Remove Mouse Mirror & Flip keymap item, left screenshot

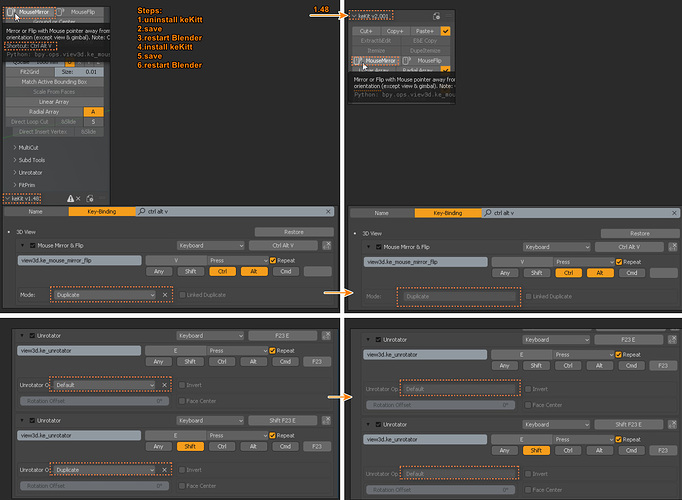[327, 246]
